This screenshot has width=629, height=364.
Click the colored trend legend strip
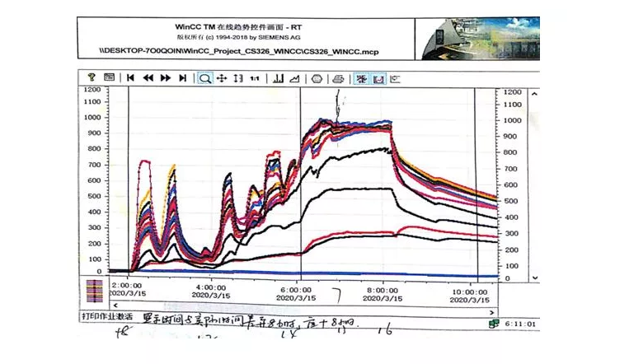96,289
